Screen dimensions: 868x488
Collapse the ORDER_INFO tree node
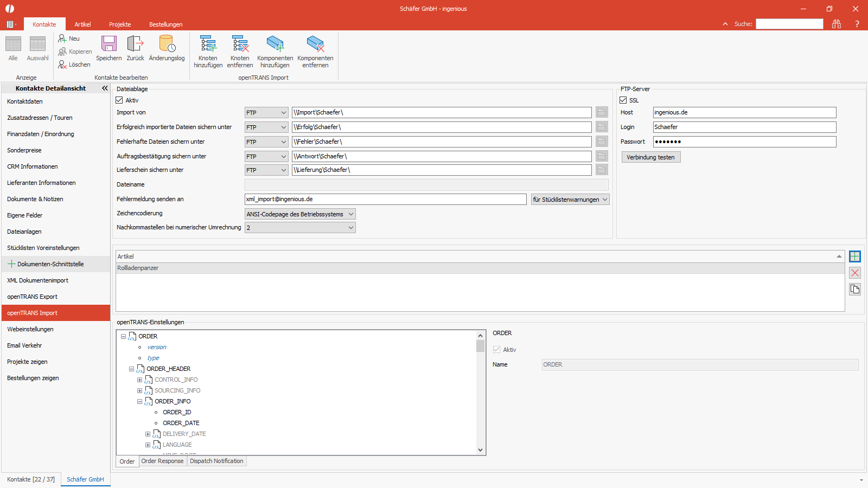(x=139, y=402)
